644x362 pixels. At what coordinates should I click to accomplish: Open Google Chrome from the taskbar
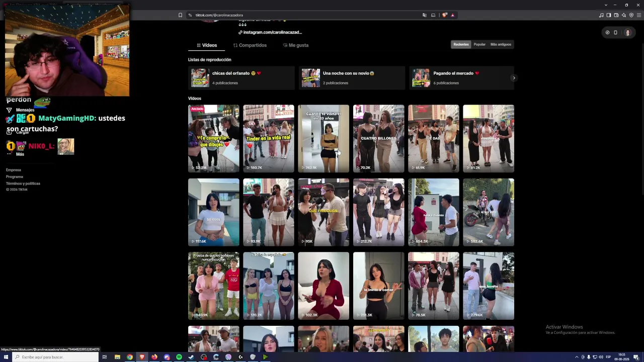pos(130,357)
